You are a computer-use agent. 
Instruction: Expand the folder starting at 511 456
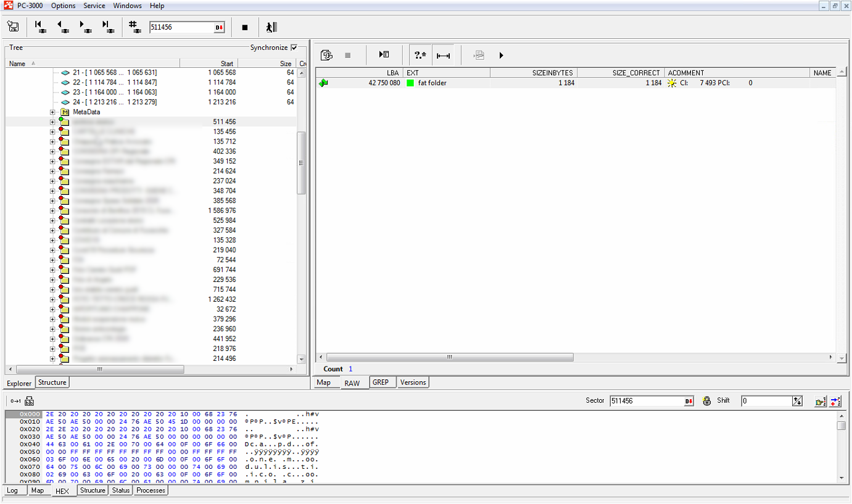pos(52,122)
